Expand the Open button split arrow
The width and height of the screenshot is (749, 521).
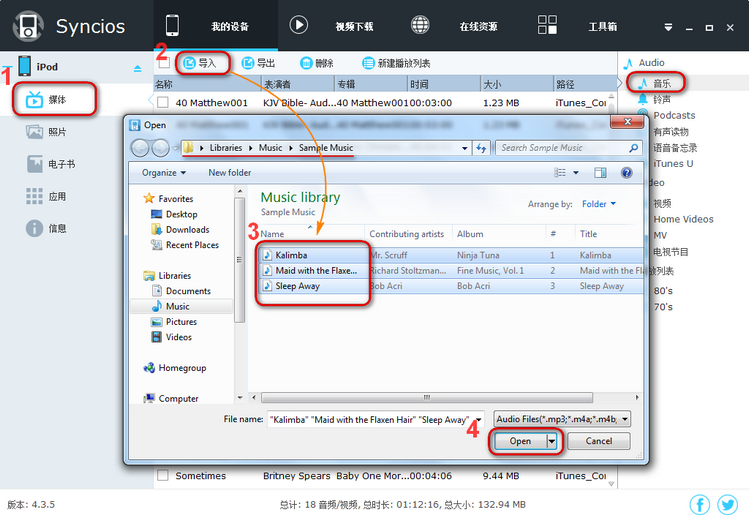(x=551, y=441)
